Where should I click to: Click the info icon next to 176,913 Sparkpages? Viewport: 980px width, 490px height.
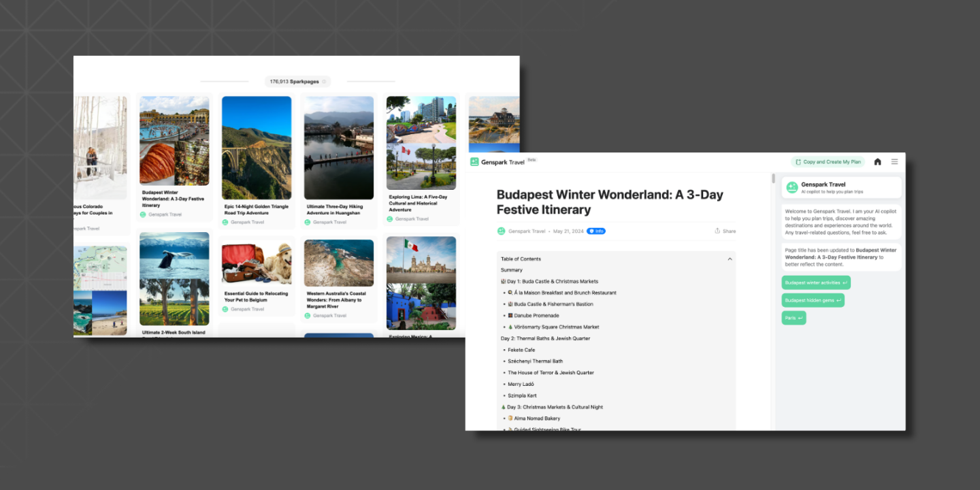tap(324, 82)
